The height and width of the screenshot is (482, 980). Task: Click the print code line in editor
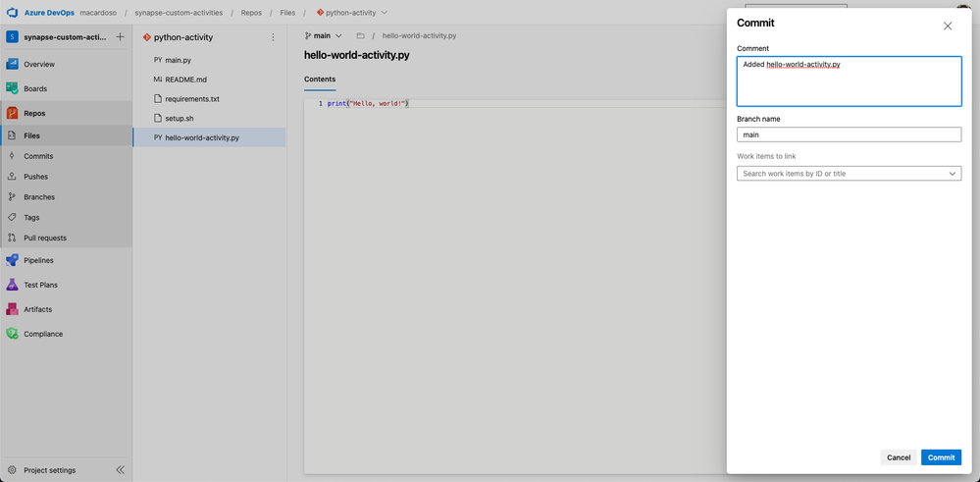(368, 104)
